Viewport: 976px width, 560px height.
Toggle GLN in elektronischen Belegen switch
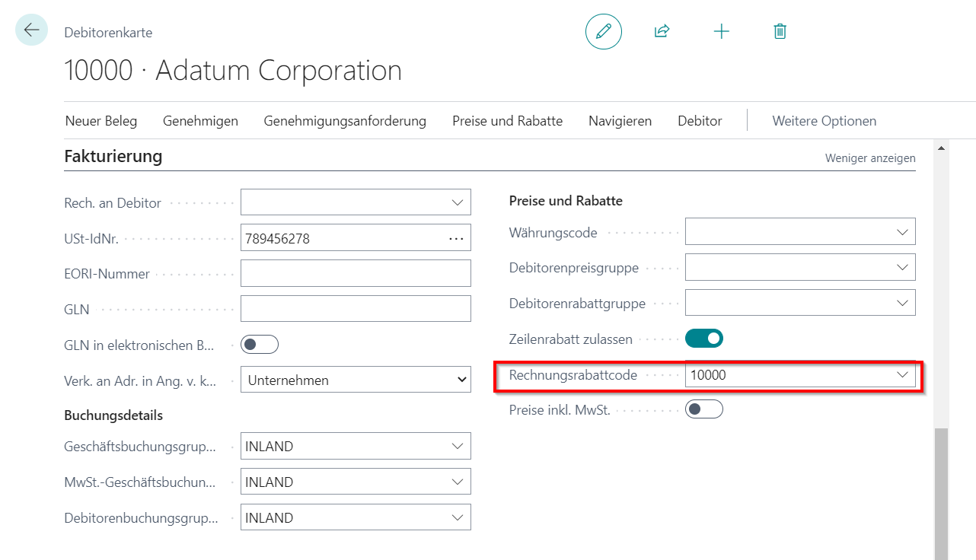point(260,345)
